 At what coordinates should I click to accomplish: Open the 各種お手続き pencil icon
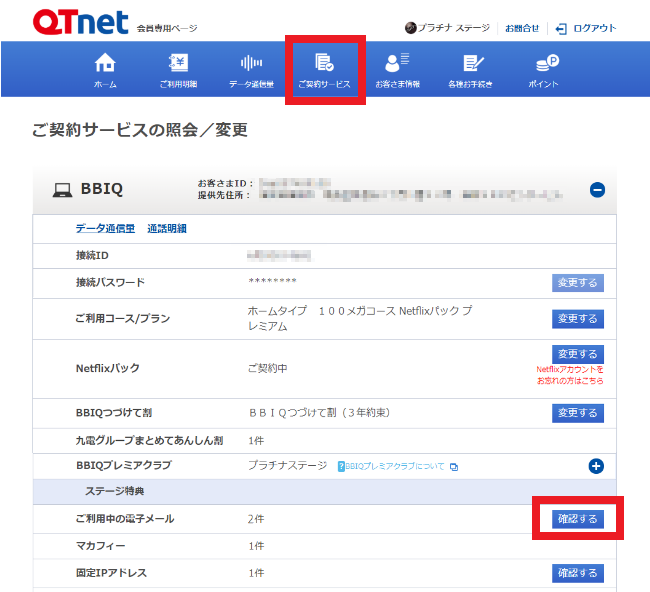(x=472, y=63)
